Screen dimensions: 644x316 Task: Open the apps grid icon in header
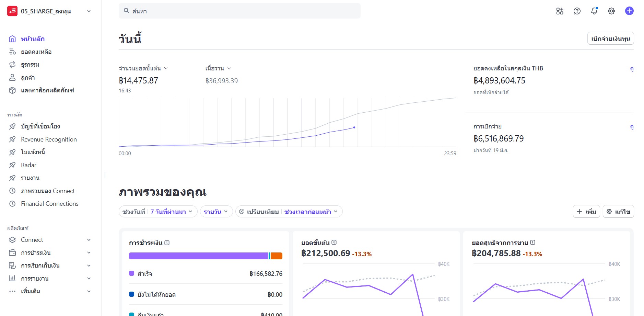coord(560,11)
